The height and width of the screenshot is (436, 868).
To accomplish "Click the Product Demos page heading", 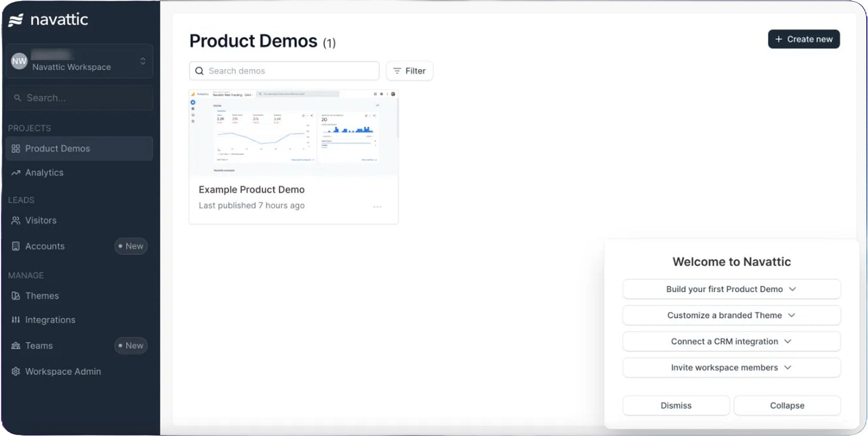I will (x=253, y=41).
